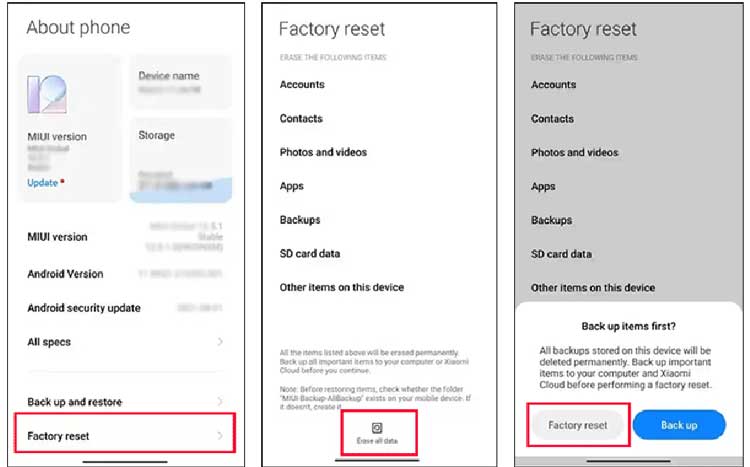Open the Storage card
The image size is (750, 467).
point(180,160)
